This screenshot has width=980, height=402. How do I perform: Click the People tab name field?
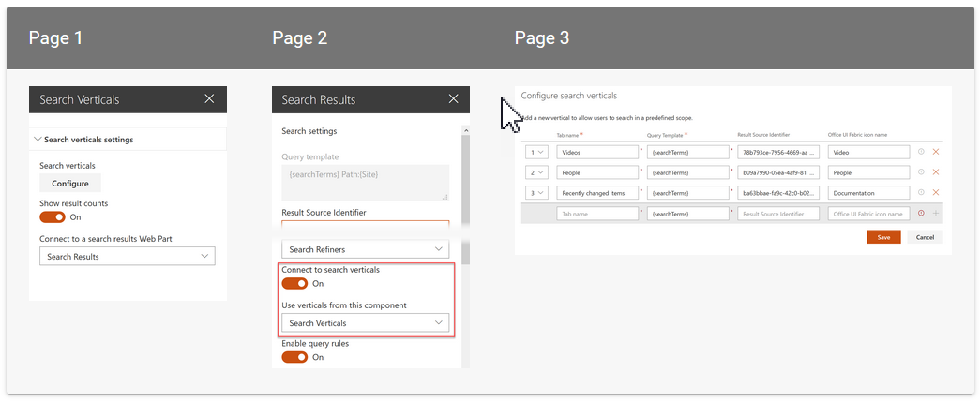[x=597, y=172]
